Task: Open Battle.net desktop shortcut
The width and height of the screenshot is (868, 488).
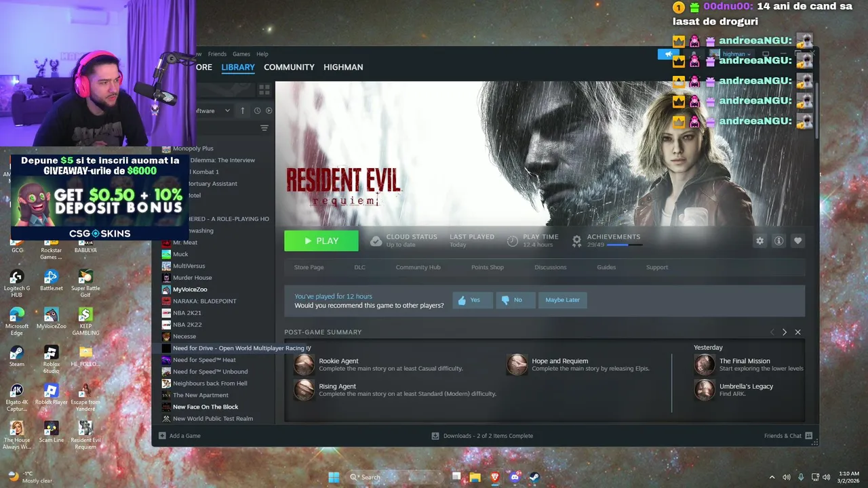Action: [51, 281]
